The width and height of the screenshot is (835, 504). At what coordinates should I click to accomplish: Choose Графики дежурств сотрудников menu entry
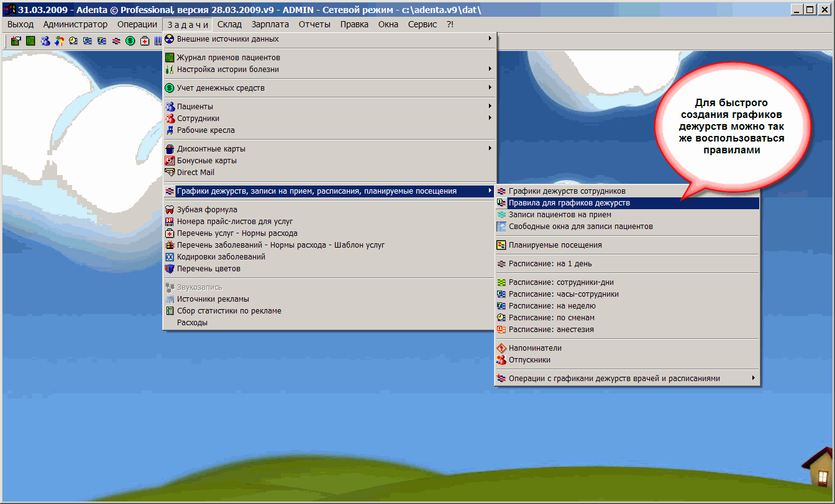[x=567, y=191]
